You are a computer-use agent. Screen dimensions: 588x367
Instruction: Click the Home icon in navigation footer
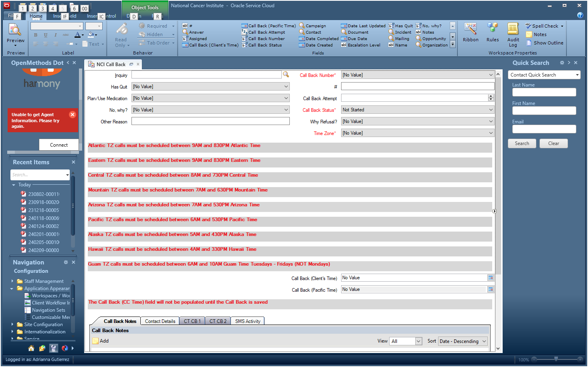pyautogui.click(x=31, y=348)
